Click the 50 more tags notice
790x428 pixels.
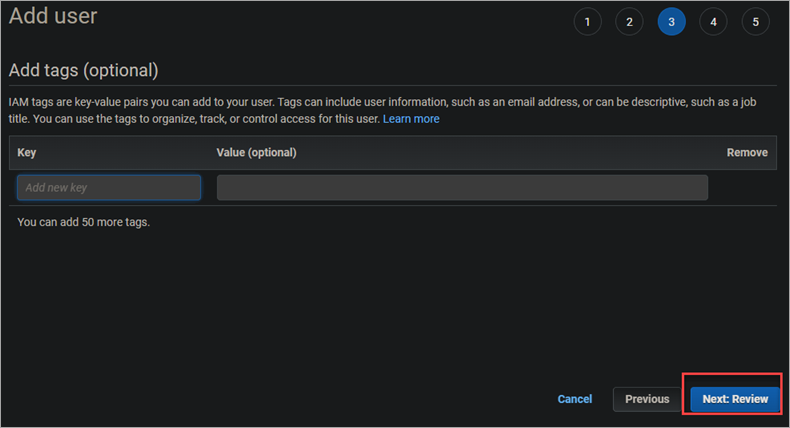point(84,222)
